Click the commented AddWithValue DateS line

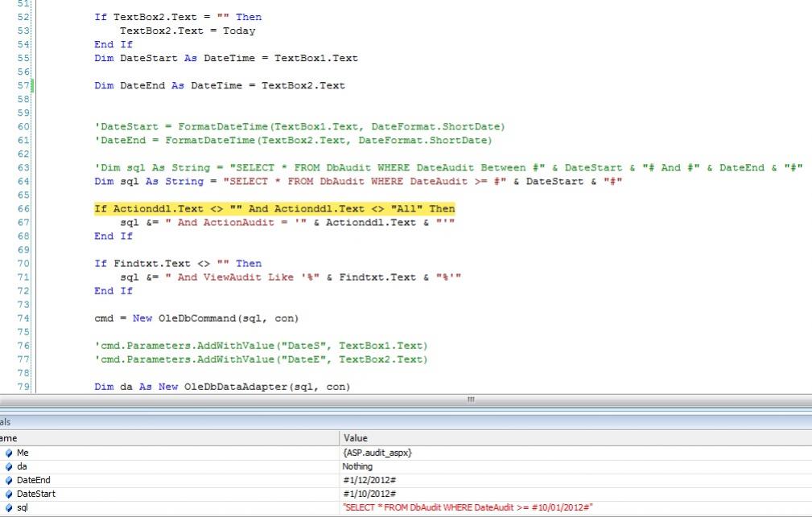(261, 346)
